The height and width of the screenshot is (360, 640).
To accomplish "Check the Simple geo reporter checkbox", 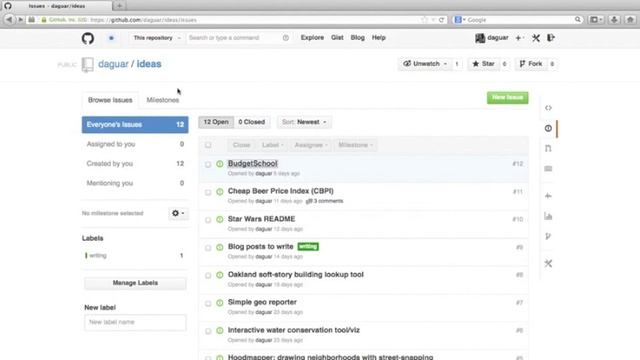I will tap(208, 303).
